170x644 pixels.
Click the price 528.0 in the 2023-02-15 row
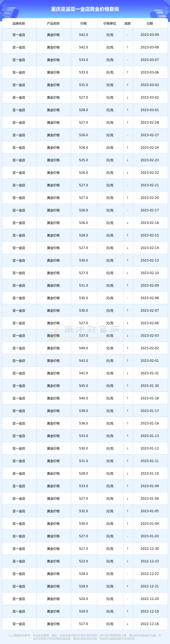pos(84,235)
